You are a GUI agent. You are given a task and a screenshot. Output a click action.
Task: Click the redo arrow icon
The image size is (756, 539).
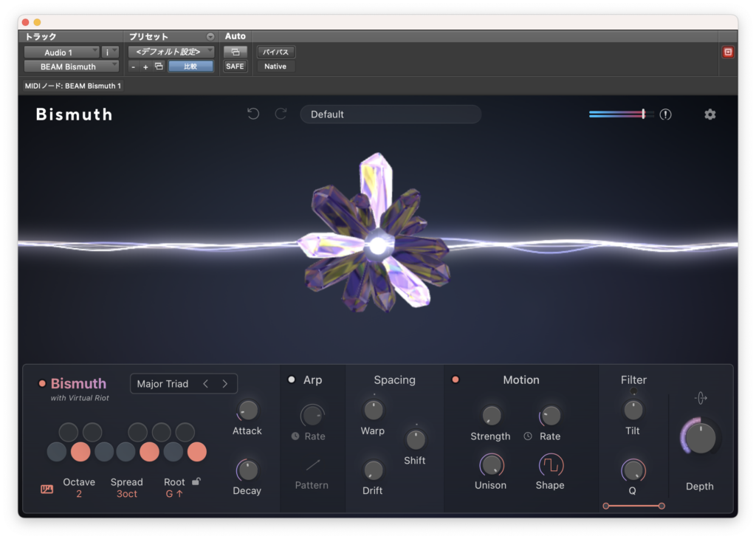coord(281,114)
